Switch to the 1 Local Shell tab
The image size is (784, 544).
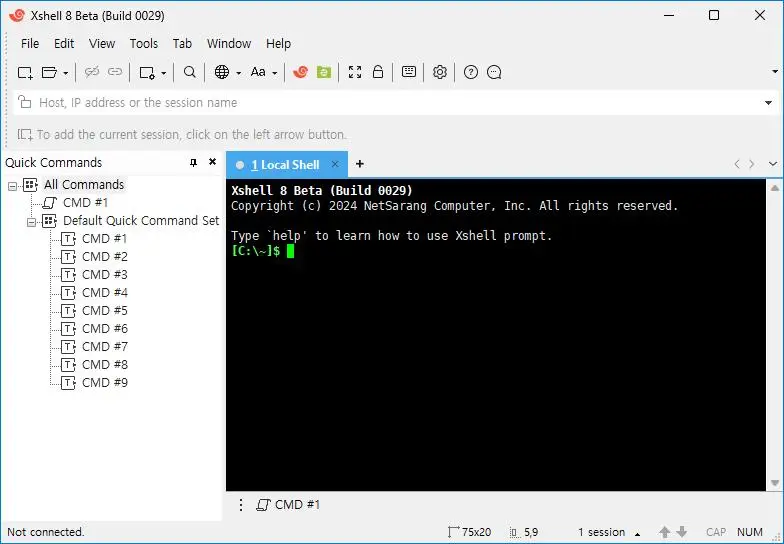coord(286,165)
